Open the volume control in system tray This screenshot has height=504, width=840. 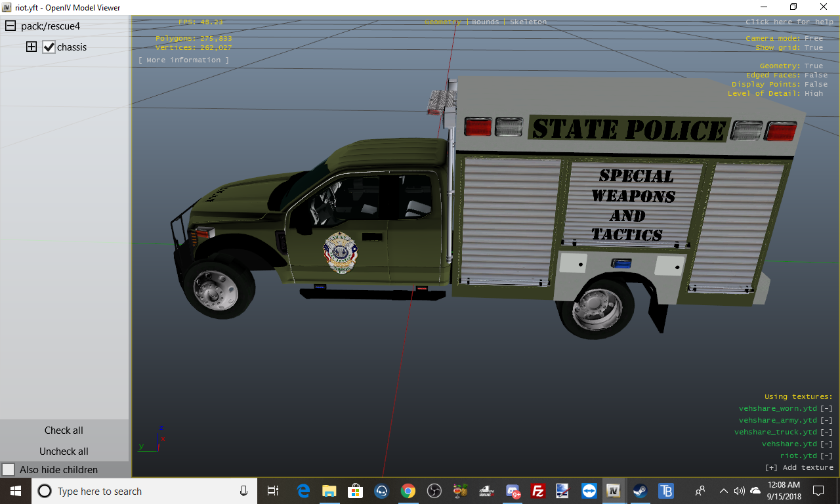point(740,491)
